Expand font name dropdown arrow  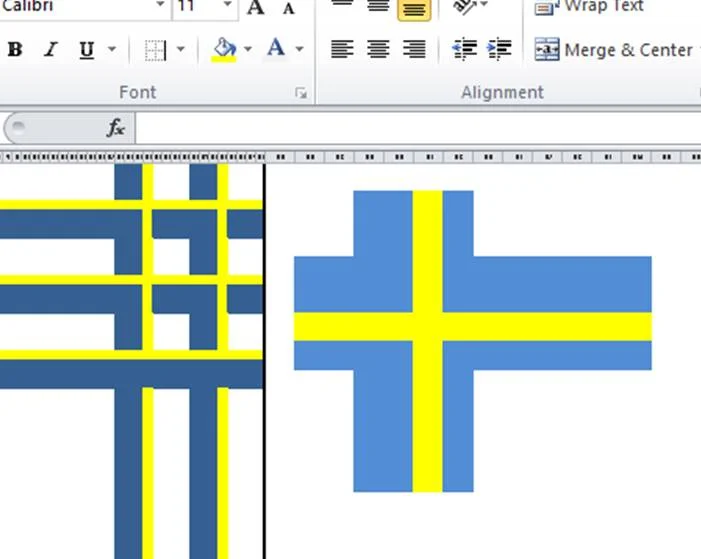[160, 5]
